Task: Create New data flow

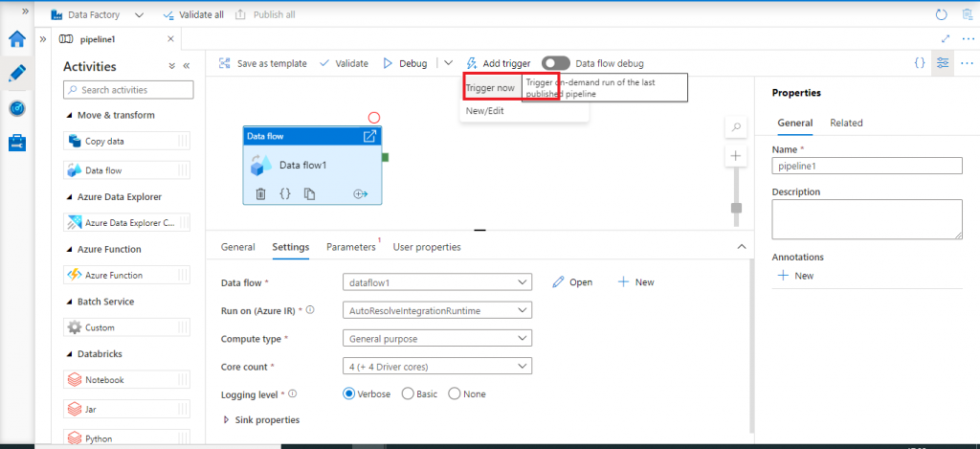Action: pyautogui.click(x=636, y=282)
